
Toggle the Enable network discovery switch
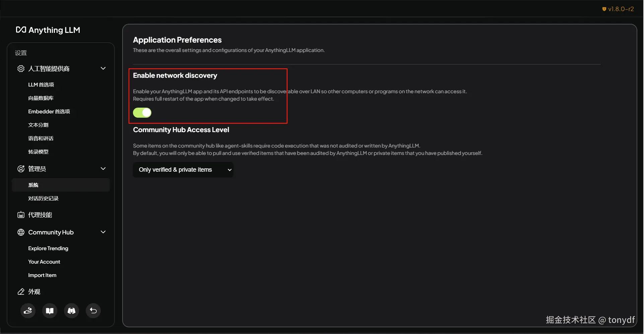[142, 113]
